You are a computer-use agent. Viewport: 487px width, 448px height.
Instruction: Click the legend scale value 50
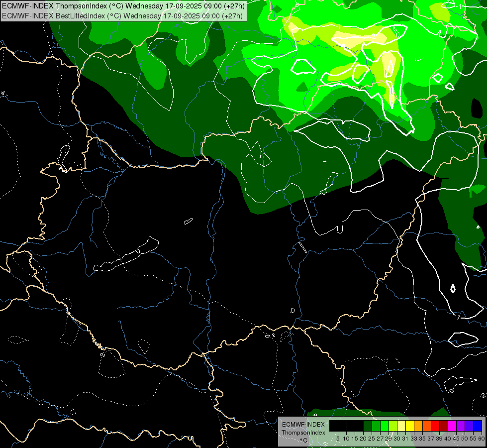coord(465,439)
